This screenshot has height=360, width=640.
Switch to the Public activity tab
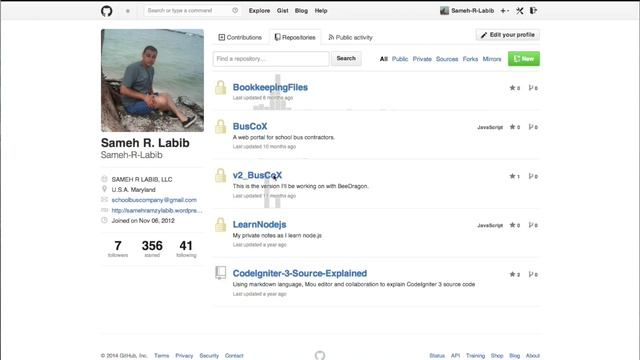point(351,37)
